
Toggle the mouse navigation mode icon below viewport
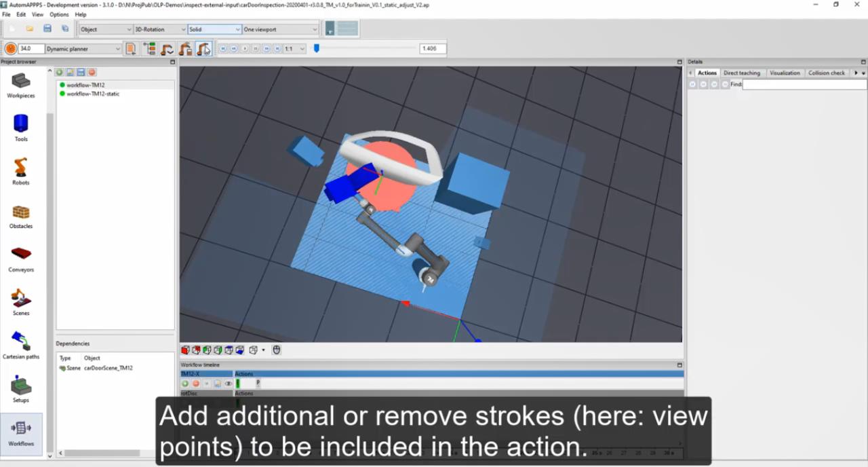[277, 350]
